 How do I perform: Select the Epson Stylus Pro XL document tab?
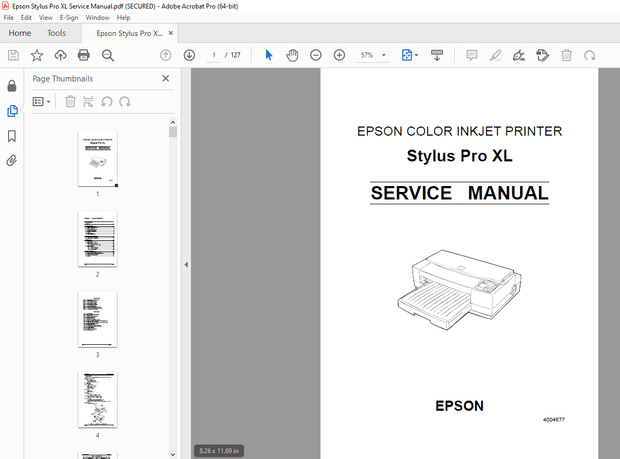[129, 33]
